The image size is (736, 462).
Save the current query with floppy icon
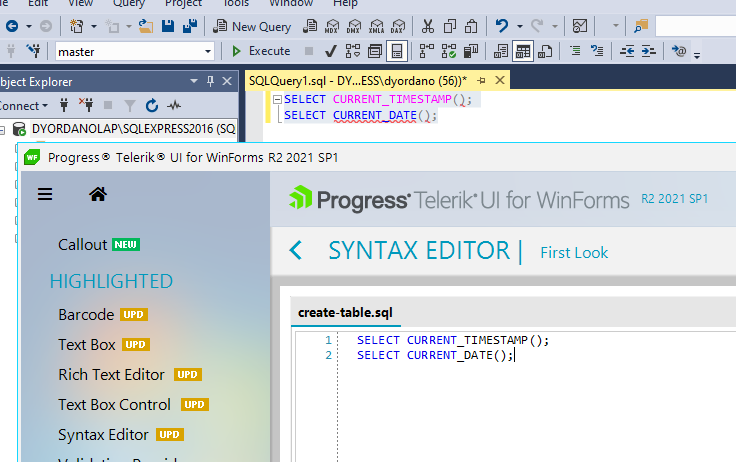tap(168, 26)
